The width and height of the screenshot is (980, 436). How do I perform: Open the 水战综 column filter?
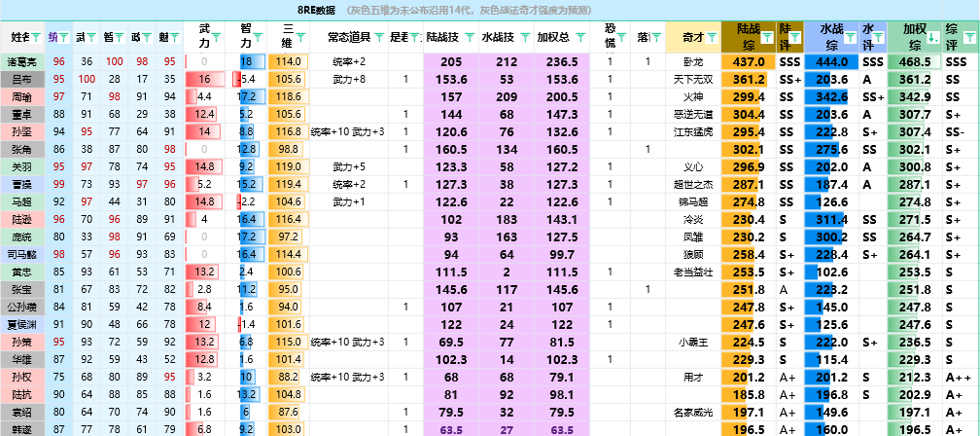click(x=852, y=38)
